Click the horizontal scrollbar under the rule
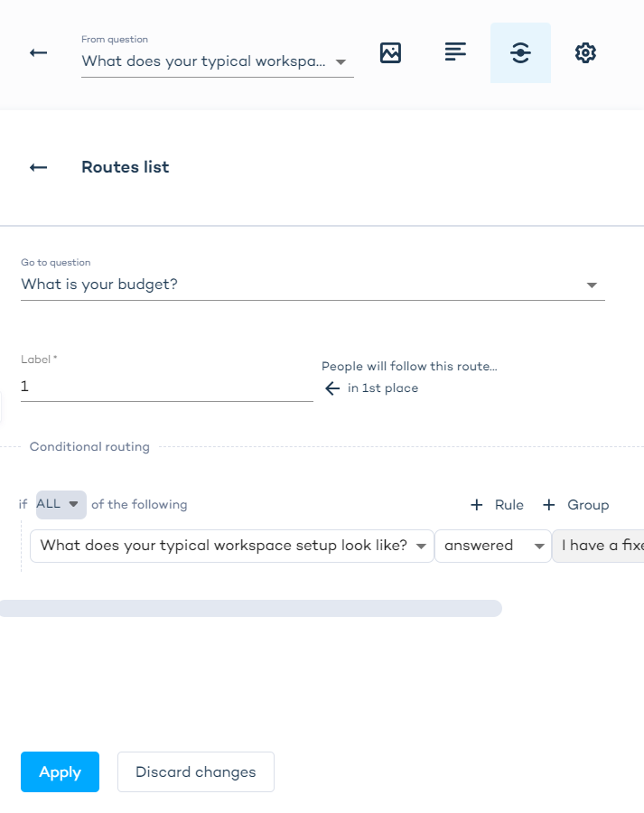The height and width of the screenshot is (813, 644). (x=249, y=609)
